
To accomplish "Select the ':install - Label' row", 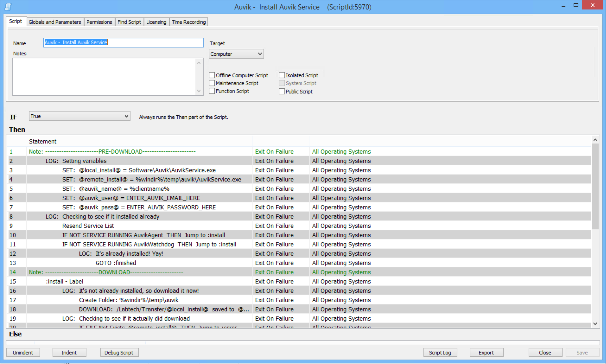I will [299, 281].
